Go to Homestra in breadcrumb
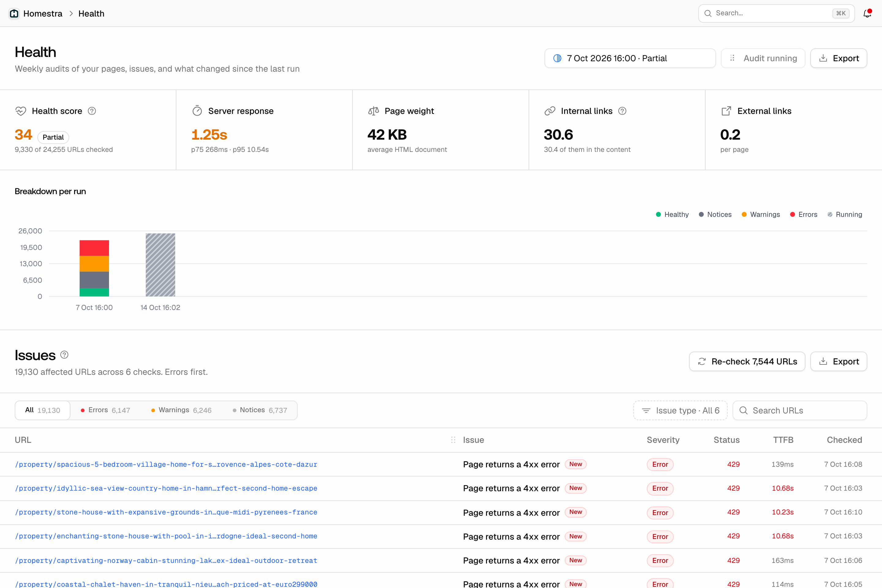Viewport: 882px width, 588px height. coord(43,13)
